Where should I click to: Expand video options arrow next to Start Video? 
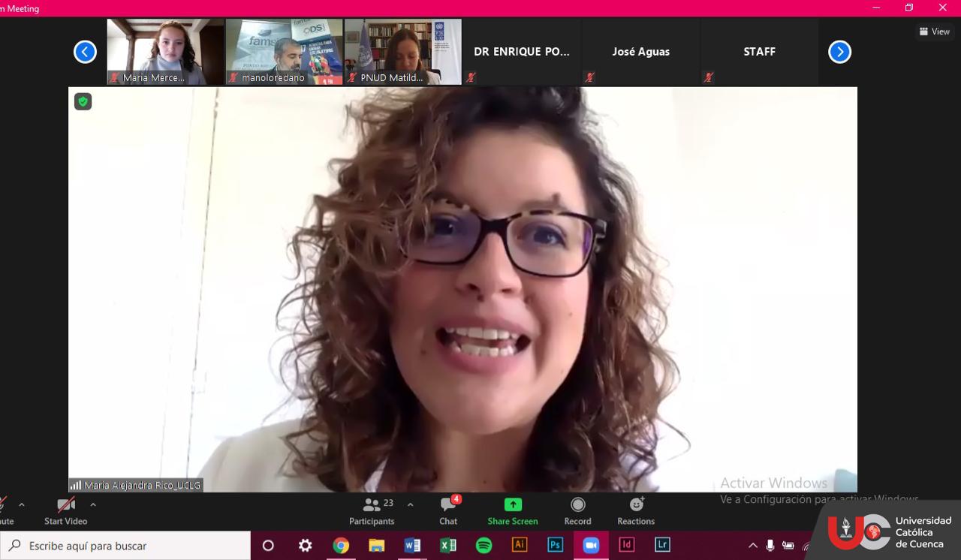point(93,505)
